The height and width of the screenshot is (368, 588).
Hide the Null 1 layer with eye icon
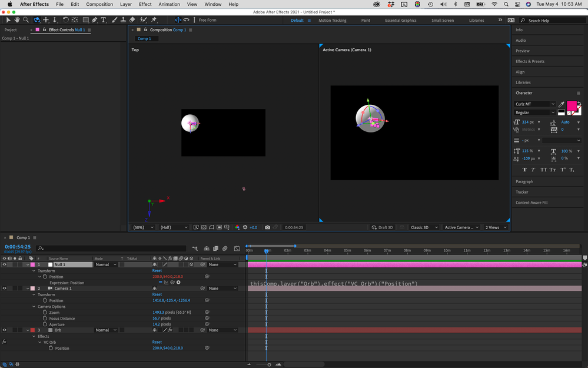(x=4, y=265)
